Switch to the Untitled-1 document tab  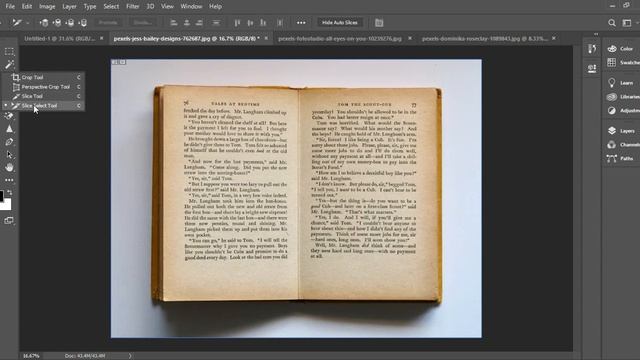(60, 38)
